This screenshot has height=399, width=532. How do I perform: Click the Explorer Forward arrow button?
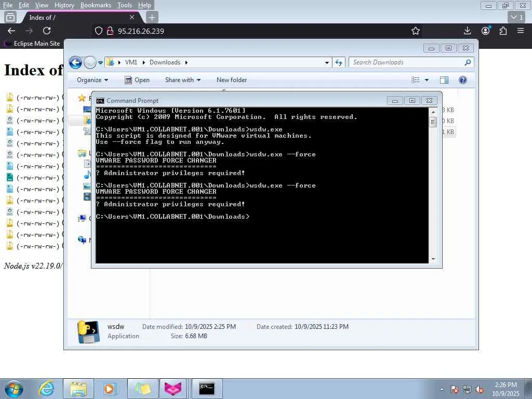[x=90, y=62]
